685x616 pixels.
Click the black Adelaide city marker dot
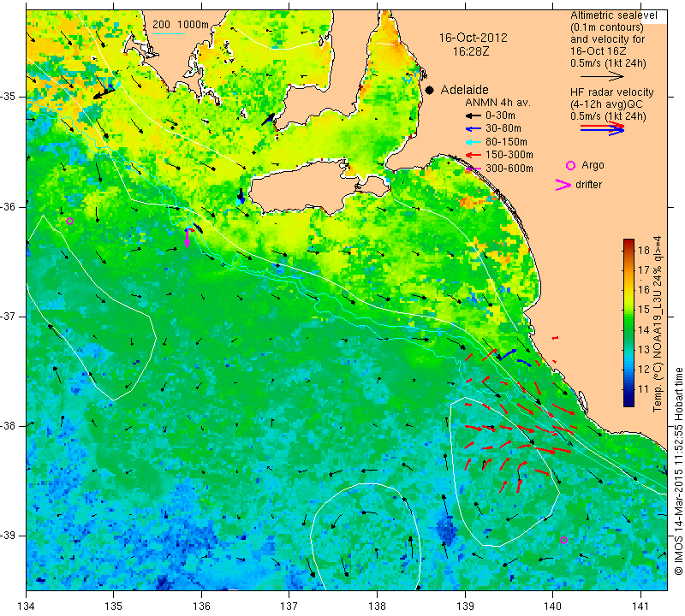[430, 91]
